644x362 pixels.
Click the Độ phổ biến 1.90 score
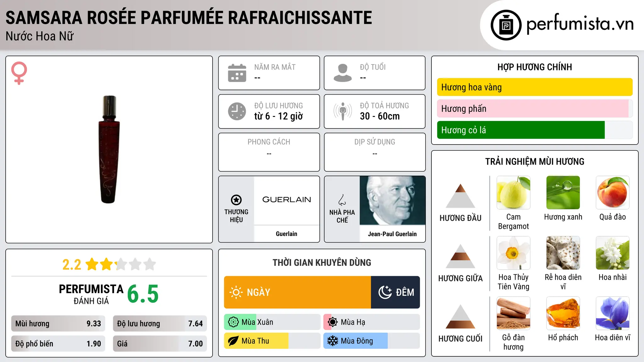[58, 344]
